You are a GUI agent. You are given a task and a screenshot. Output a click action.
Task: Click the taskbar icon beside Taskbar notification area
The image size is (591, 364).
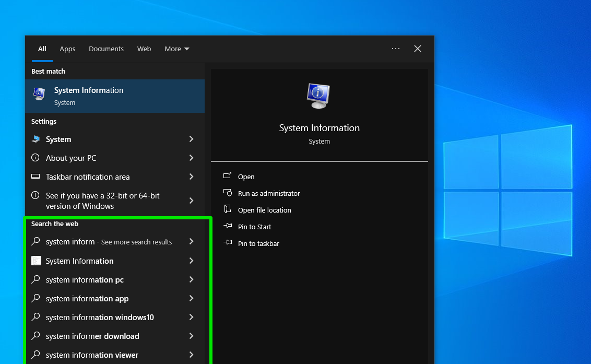36,176
